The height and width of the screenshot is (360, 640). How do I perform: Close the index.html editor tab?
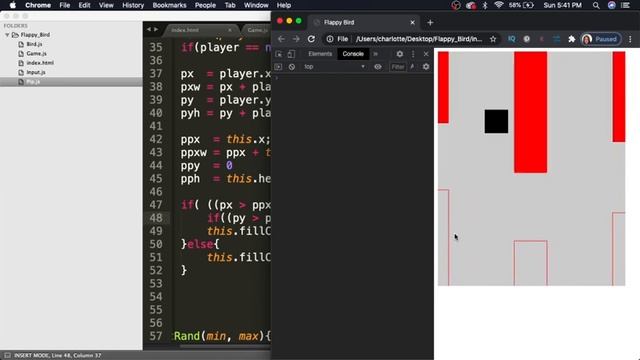click(230, 30)
